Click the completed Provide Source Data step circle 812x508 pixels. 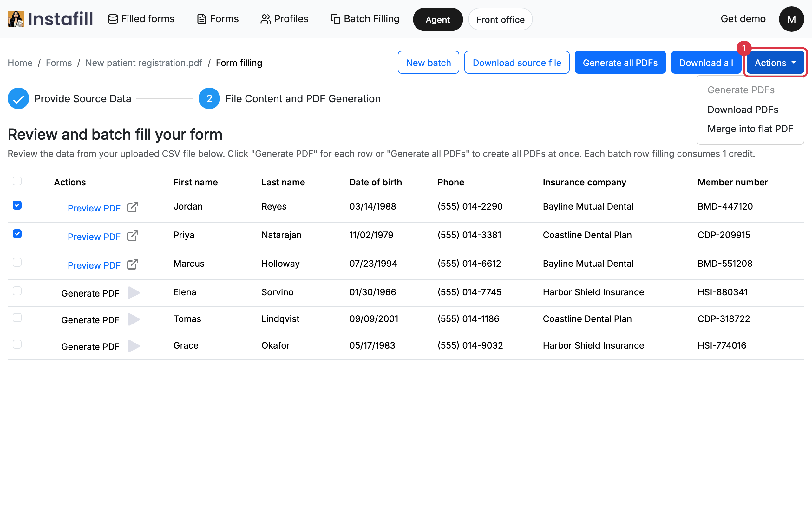click(18, 98)
